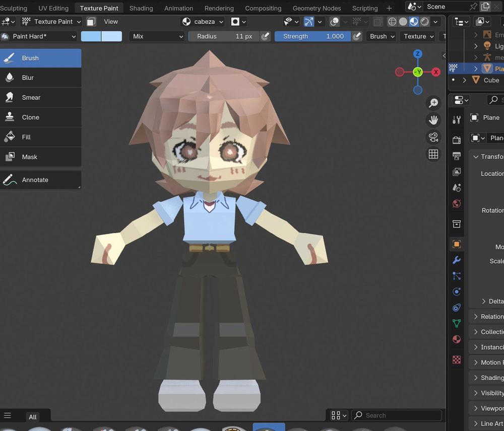Toggle viewport overlays display
This screenshot has width=504, height=431.
pyautogui.click(x=334, y=22)
